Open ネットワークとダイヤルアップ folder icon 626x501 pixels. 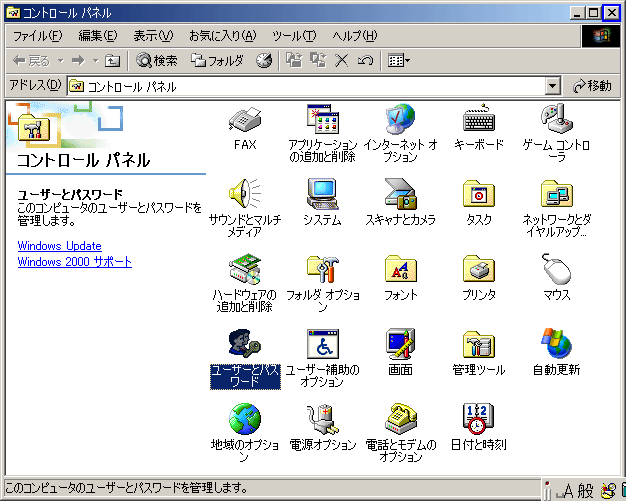(x=557, y=194)
